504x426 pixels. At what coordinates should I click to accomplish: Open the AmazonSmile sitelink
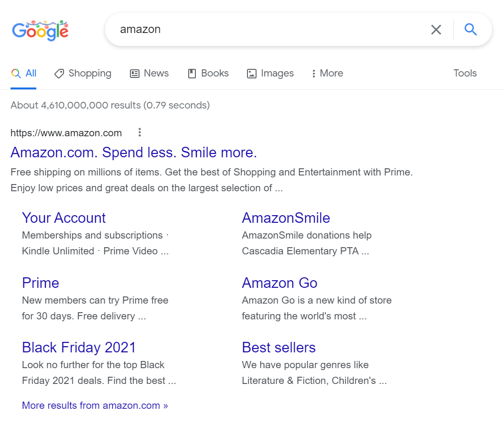coord(286,218)
